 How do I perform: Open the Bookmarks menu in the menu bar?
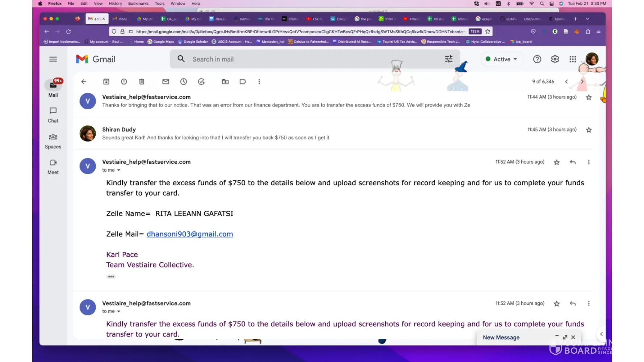click(138, 3)
